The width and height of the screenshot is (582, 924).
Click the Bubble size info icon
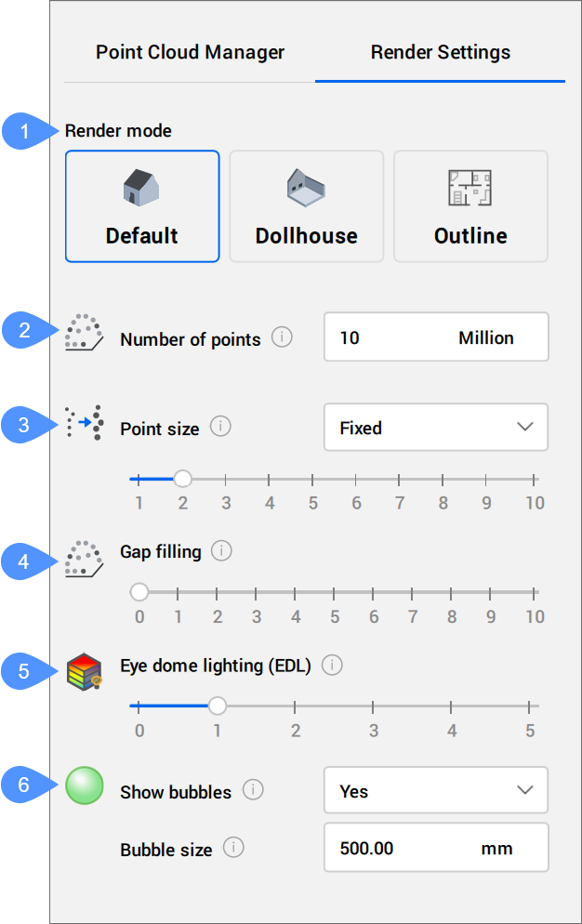pyautogui.click(x=233, y=847)
